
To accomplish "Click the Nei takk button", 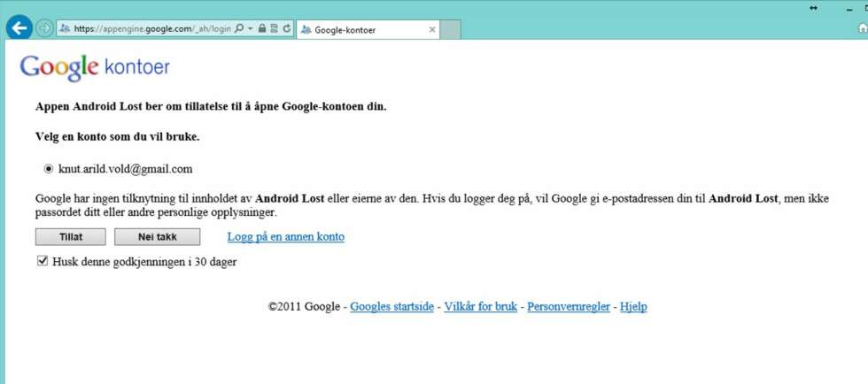I will (158, 237).
